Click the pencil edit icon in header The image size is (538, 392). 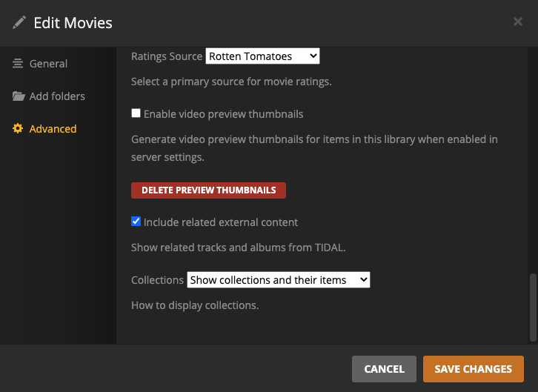pos(19,23)
